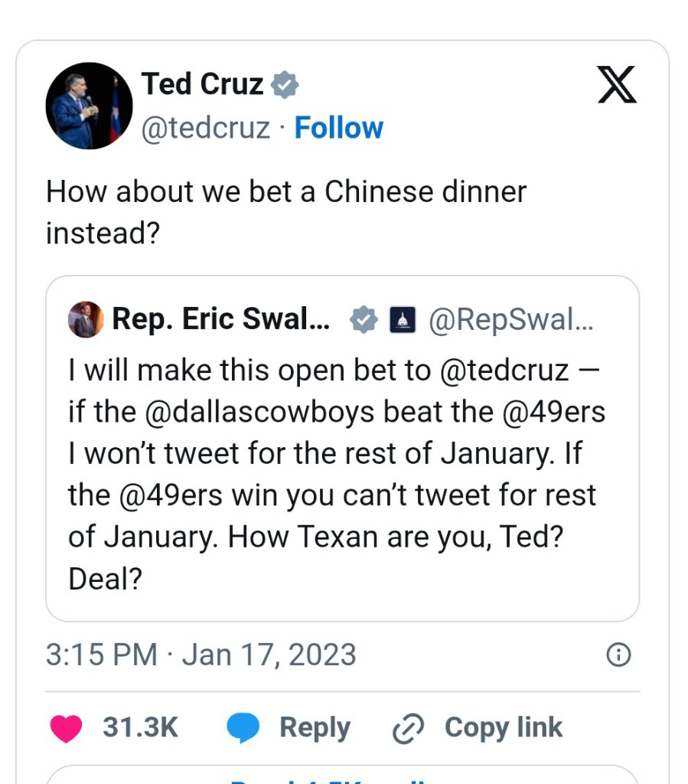
Task: Click the X logo
Action: point(617,84)
